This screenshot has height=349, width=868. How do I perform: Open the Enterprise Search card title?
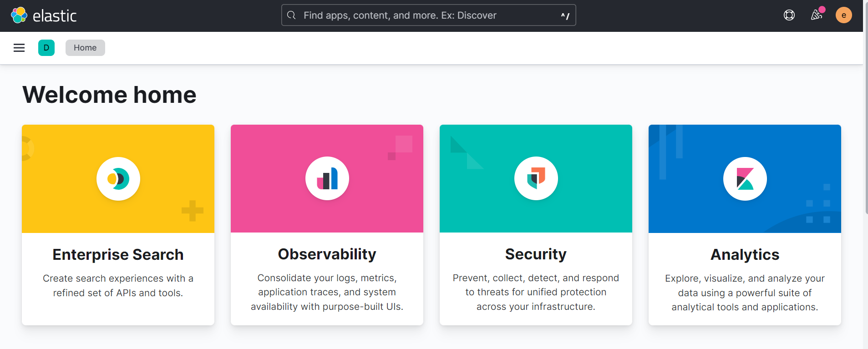[118, 254]
